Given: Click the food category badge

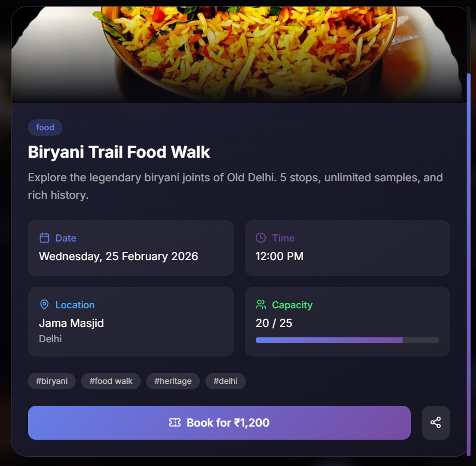Looking at the screenshot, I should (x=45, y=128).
